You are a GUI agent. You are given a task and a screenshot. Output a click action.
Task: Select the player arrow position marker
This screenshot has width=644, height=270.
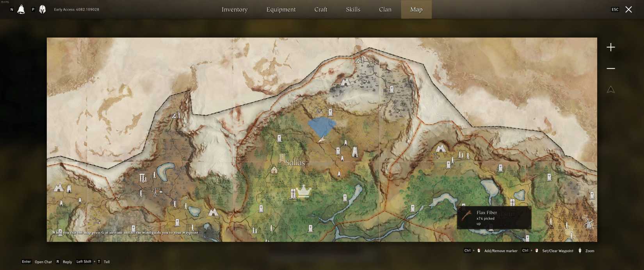coord(322,139)
